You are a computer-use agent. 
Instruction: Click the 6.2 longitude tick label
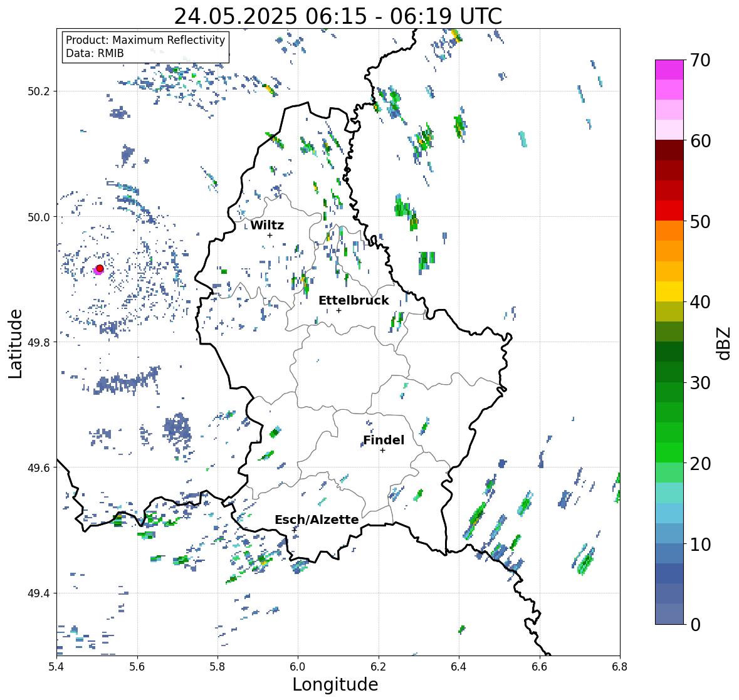379,667
